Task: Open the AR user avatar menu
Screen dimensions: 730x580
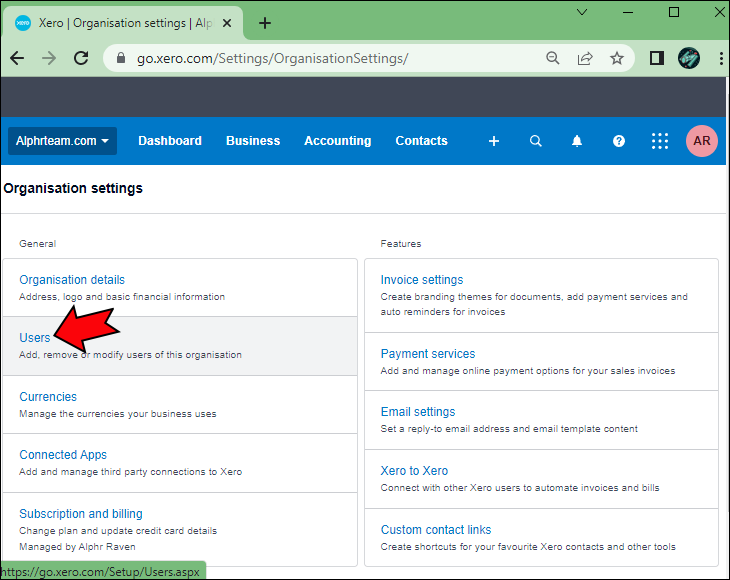Action: click(702, 141)
